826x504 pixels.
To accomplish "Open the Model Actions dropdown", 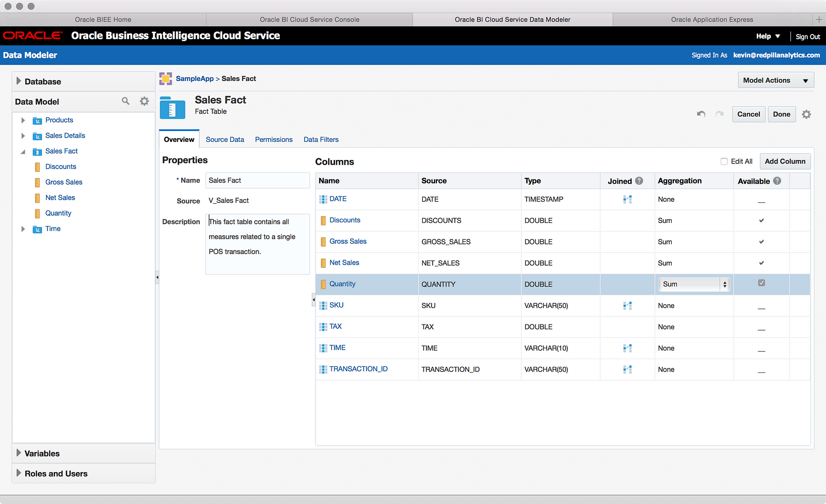I will point(775,80).
